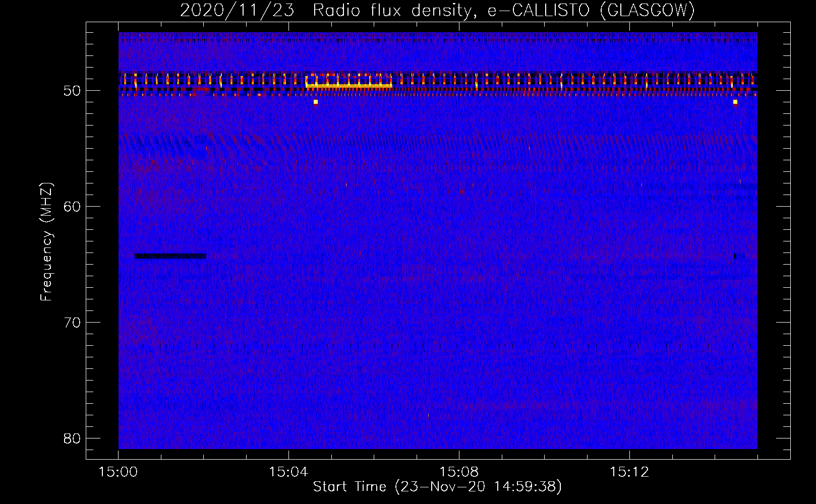
Task: Click the dark horizontal bar near 64 MHz
Action: coord(170,256)
